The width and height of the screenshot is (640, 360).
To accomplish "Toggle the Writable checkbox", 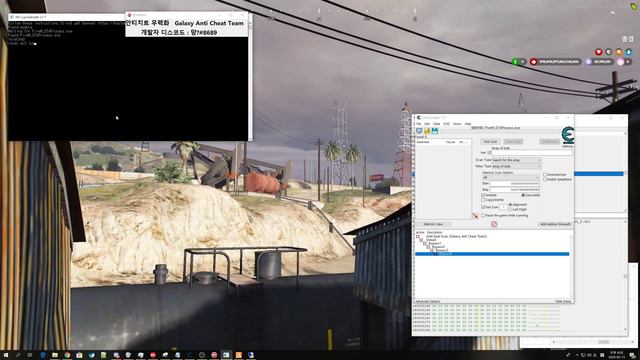I will 483,195.
